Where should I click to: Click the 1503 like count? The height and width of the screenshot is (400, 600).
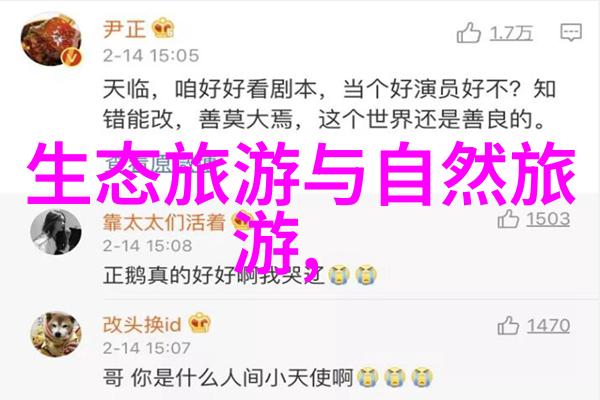(548, 219)
